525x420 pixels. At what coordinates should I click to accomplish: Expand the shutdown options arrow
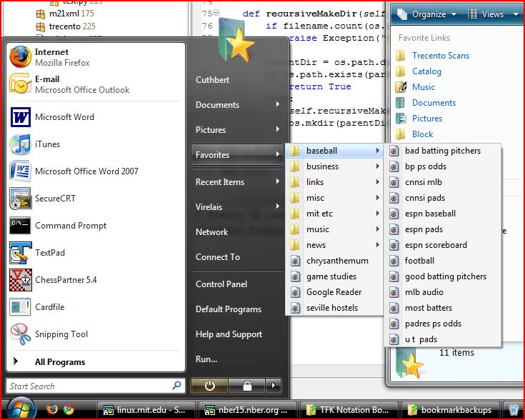[274, 386]
